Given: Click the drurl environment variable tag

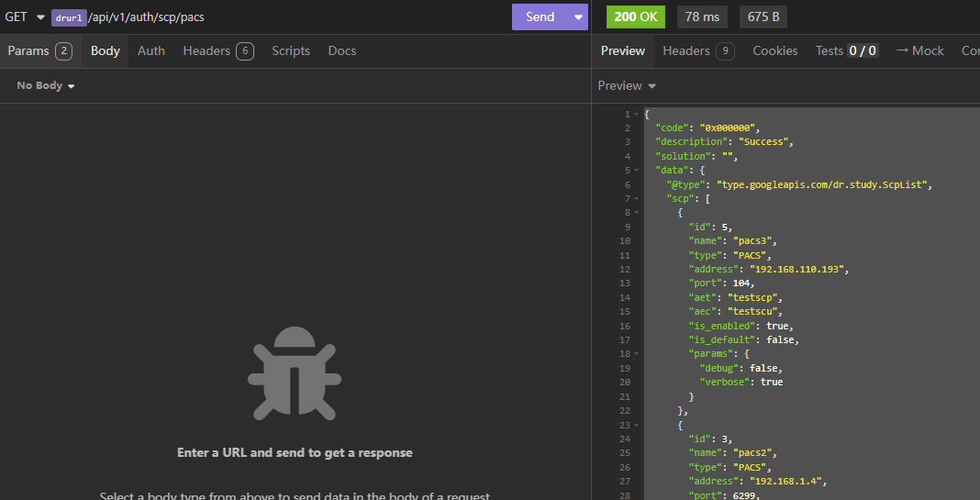Looking at the screenshot, I should click(x=69, y=17).
